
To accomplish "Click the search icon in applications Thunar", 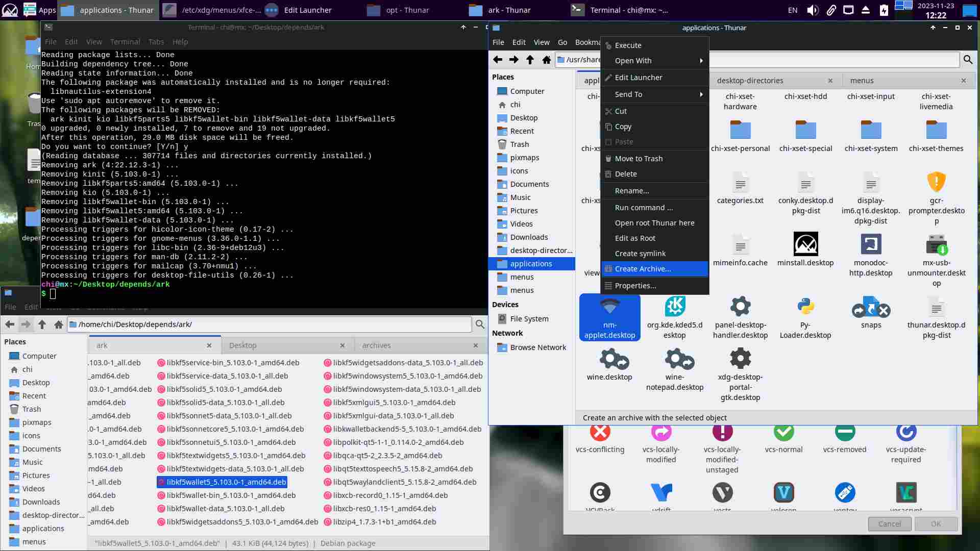I will 968,60.
